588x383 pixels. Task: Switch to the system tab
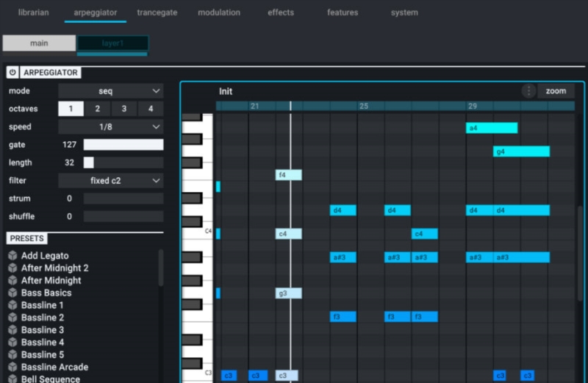pos(404,12)
